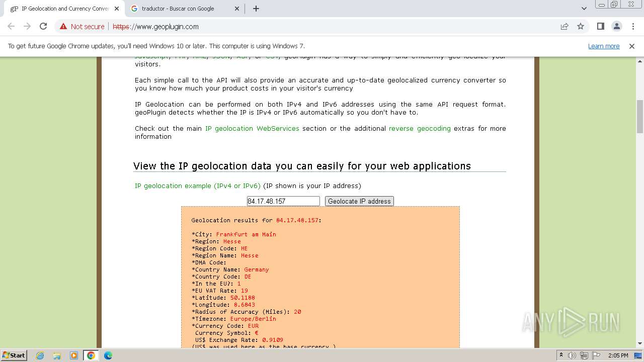Select Region Code value HE
The image size is (644, 362).
click(x=245, y=248)
